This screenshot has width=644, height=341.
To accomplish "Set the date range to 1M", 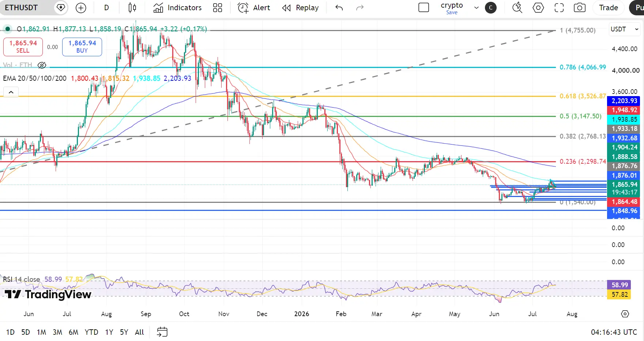I will point(41,332).
